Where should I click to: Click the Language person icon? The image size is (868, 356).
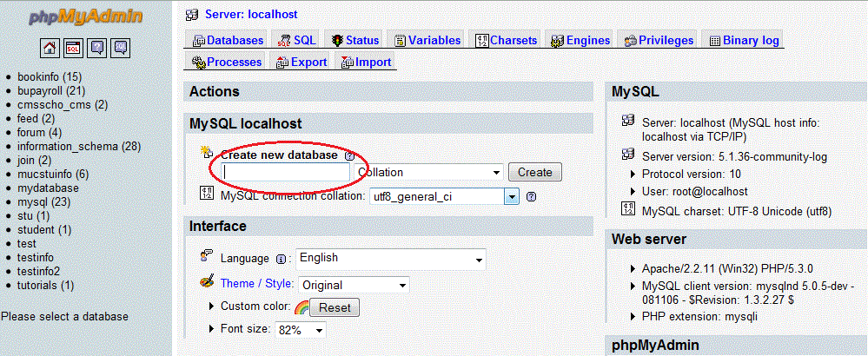coord(207,256)
